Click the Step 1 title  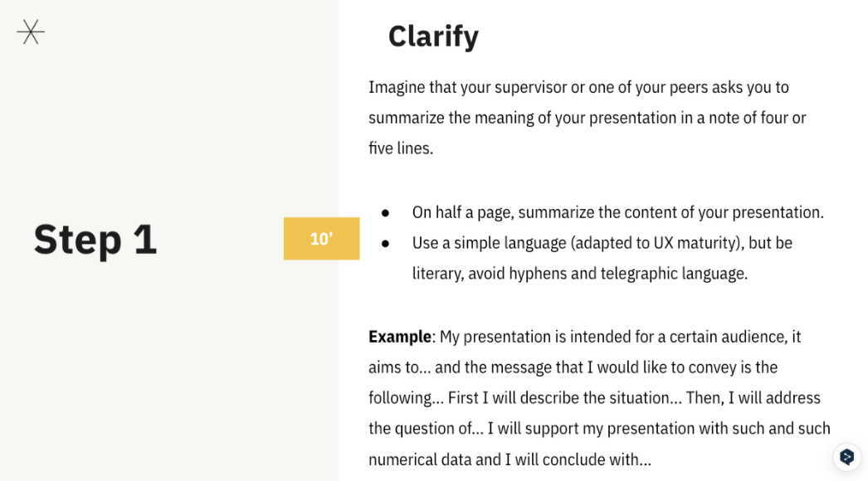click(x=95, y=239)
